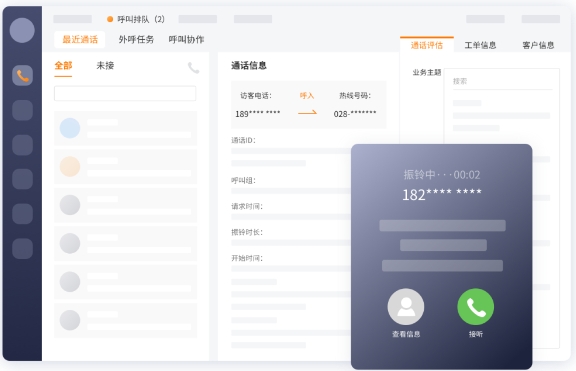Click ringing number 182**** ****
Screen dimensions: 576x371
click(x=442, y=195)
